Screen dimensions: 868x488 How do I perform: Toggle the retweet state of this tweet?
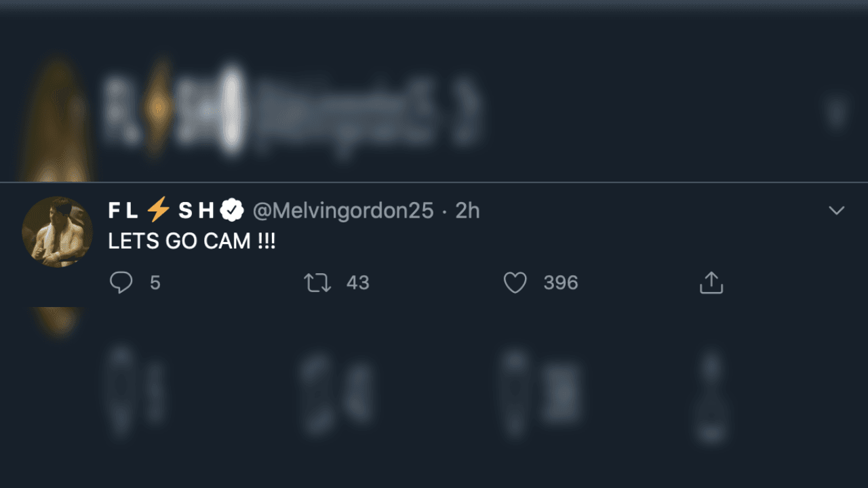[x=317, y=283]
